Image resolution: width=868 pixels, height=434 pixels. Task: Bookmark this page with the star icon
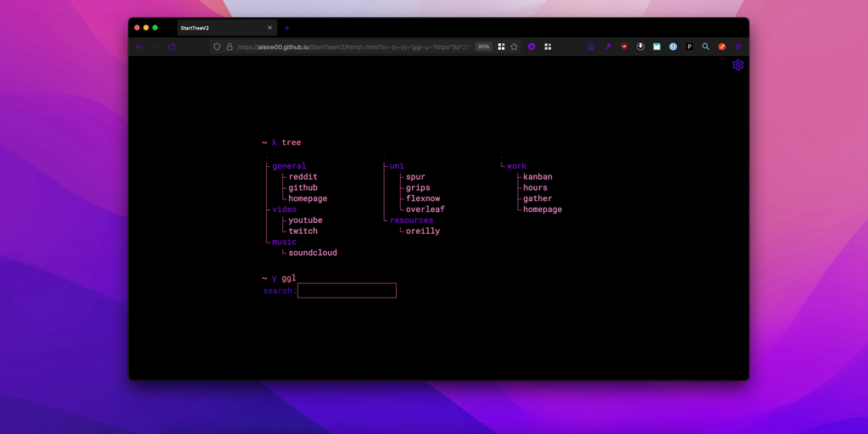pos(514,47)
